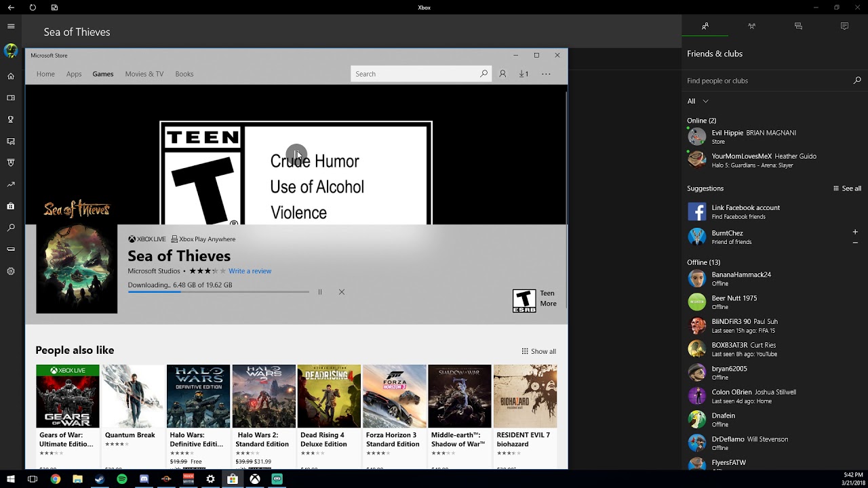
Task: Open YourMomLovesMeX friend entry
Action: tap(774, 160)
